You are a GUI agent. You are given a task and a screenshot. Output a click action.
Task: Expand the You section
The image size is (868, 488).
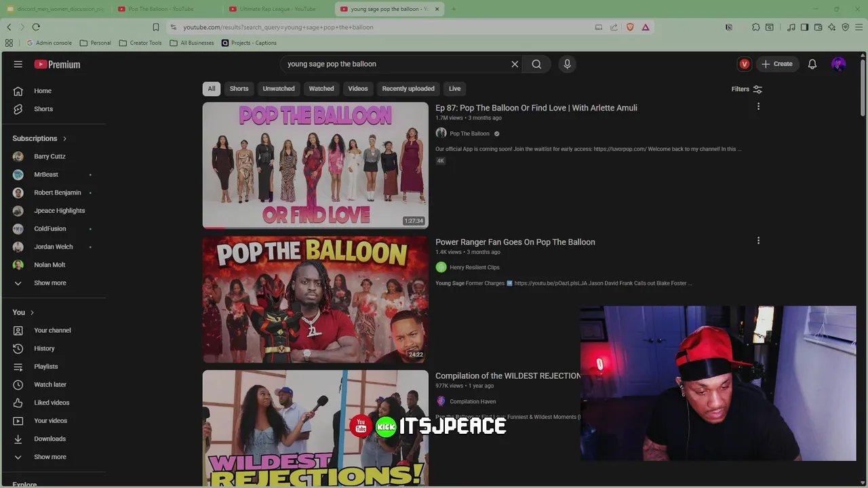pyautogui.click(x=24, y=312)
